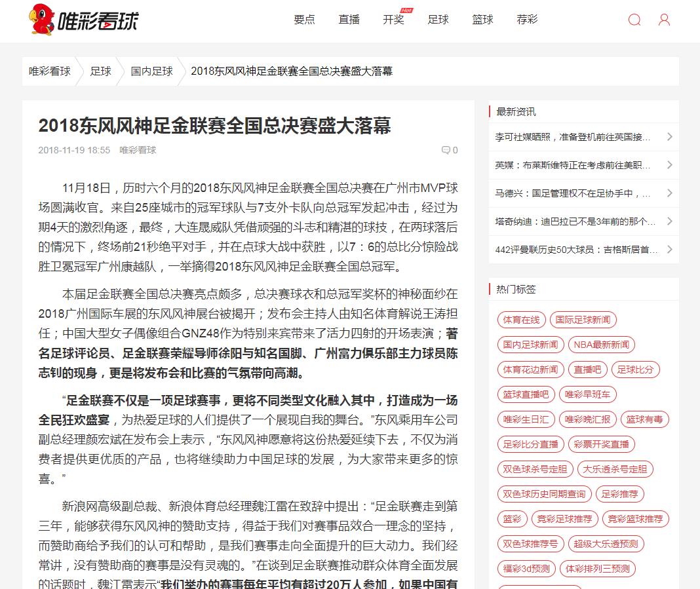Image resolution: width=700 pixels, height=589 pixels.
Task: Select the 竞彩篮球推荐 tag
Action: (x=636, y=520)
